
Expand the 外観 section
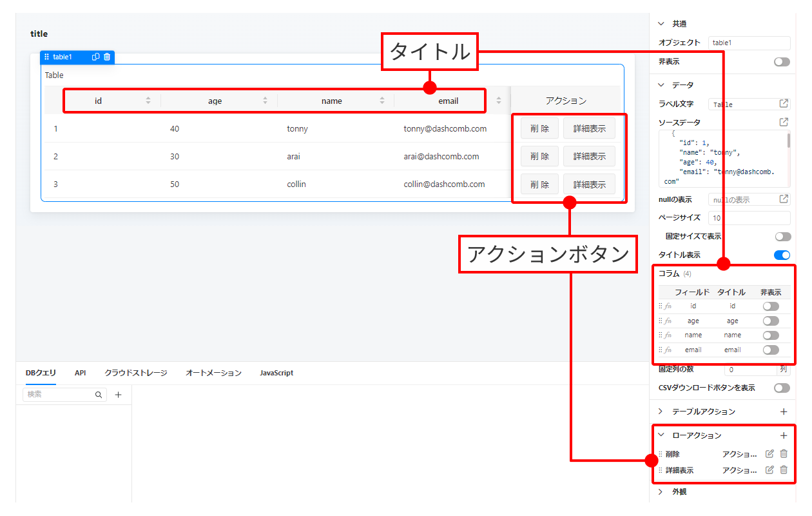[661, 491]
